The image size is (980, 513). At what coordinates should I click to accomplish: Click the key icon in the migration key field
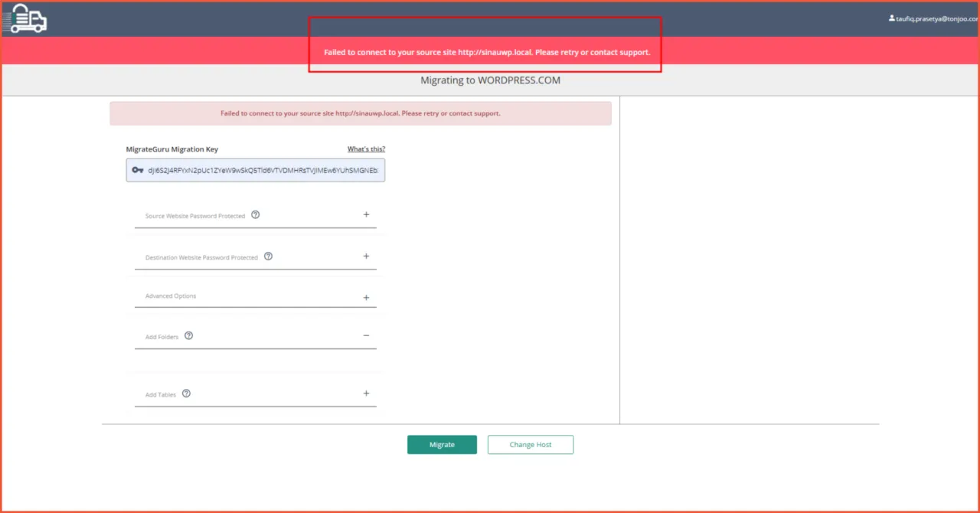137,170
